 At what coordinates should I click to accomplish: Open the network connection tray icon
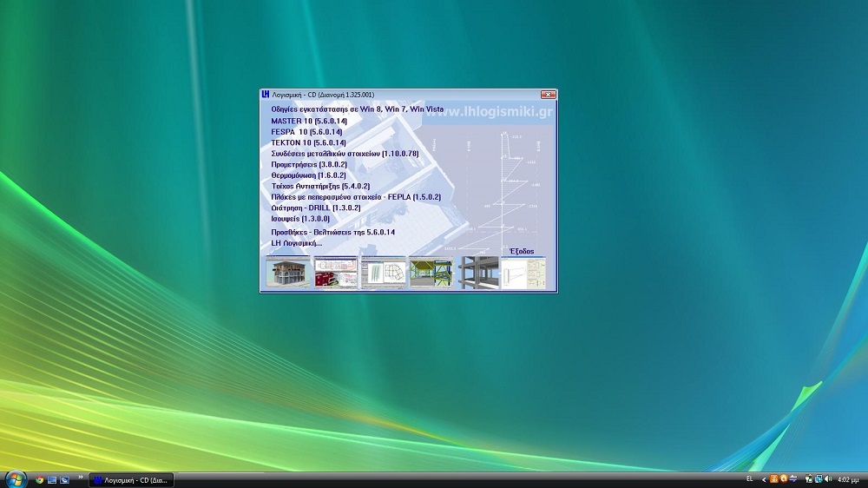click(x=819, y=479)
